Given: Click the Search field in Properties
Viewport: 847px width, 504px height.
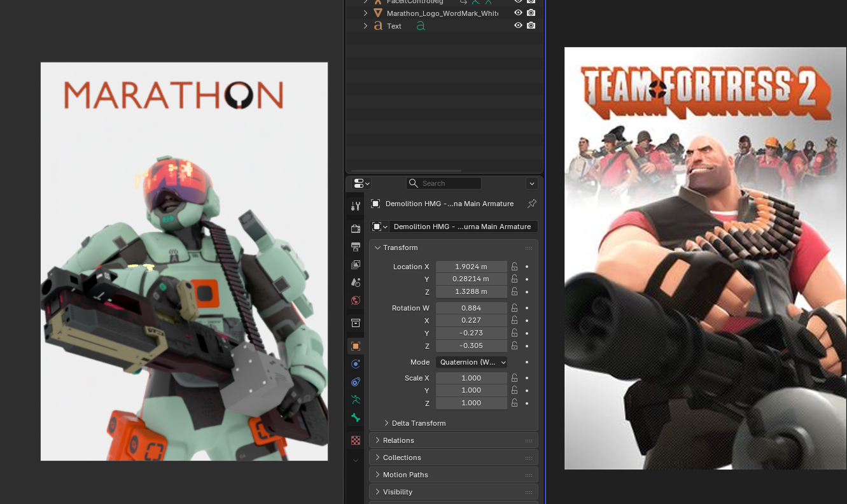Looking at the screenshot, I should coord(444,183).
